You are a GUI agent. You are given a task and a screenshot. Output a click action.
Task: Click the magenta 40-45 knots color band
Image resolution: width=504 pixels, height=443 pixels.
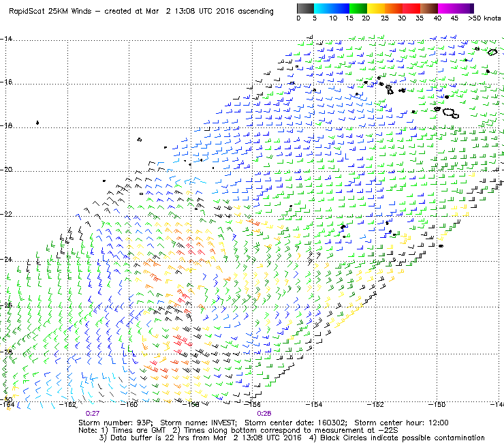tap(447, 8)
